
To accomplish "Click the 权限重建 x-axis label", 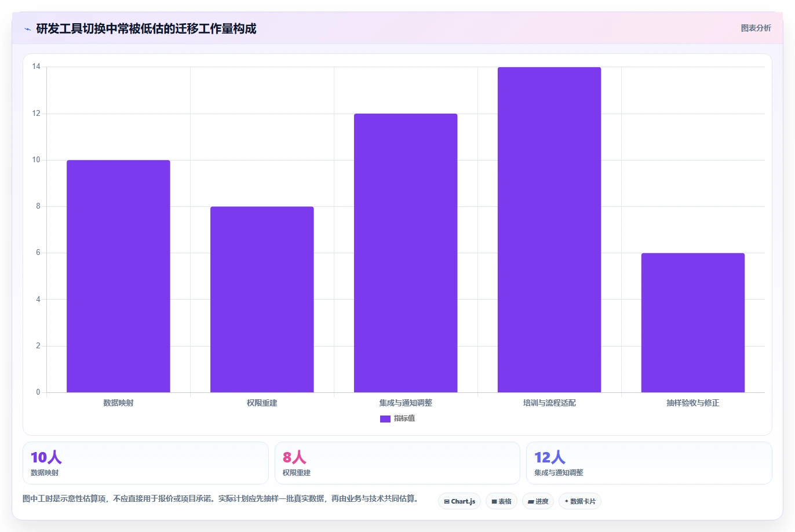I will pos(262,403).
